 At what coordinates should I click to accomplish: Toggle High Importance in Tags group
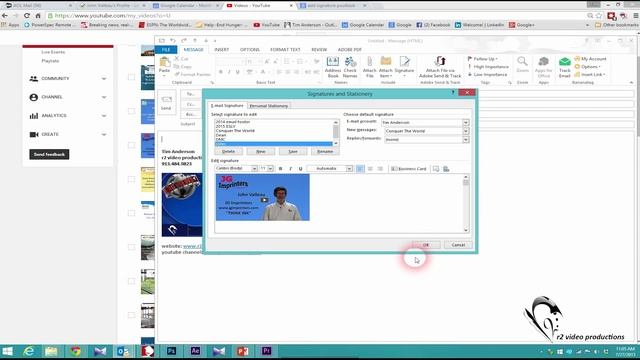[488, 67]
